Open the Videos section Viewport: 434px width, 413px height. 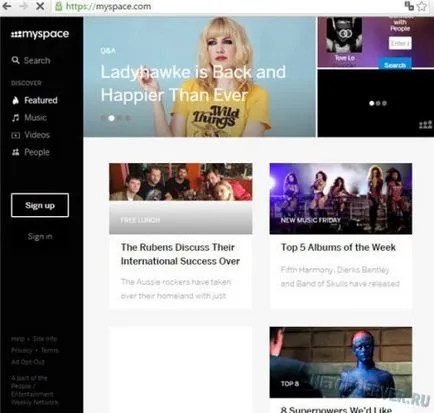click(37, 135)
